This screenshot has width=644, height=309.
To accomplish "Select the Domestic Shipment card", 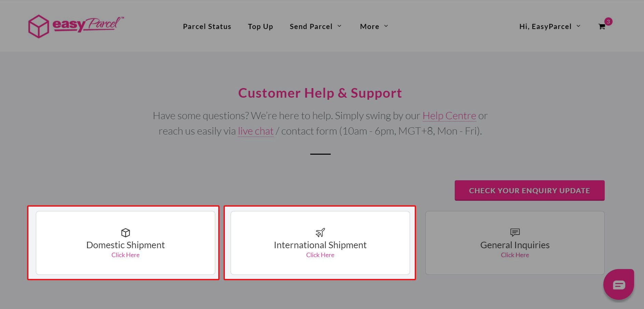I will tap(125, 243).
